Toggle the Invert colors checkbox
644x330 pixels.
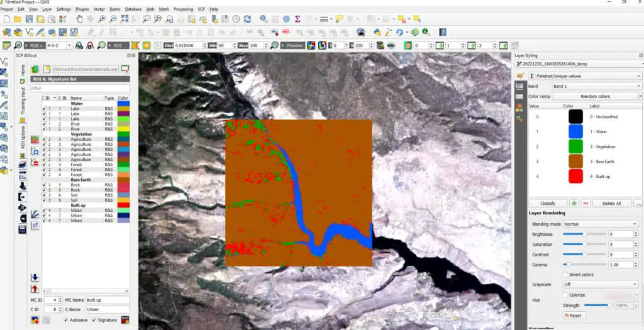(565, 275)
